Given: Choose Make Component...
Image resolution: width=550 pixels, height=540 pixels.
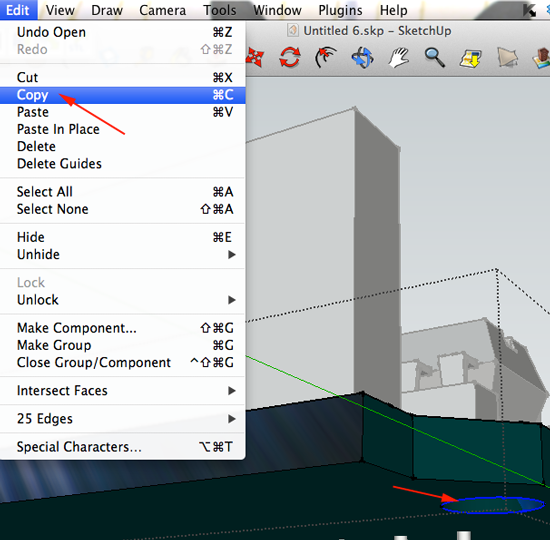Looking at the screenshot, I should [122, 328].
